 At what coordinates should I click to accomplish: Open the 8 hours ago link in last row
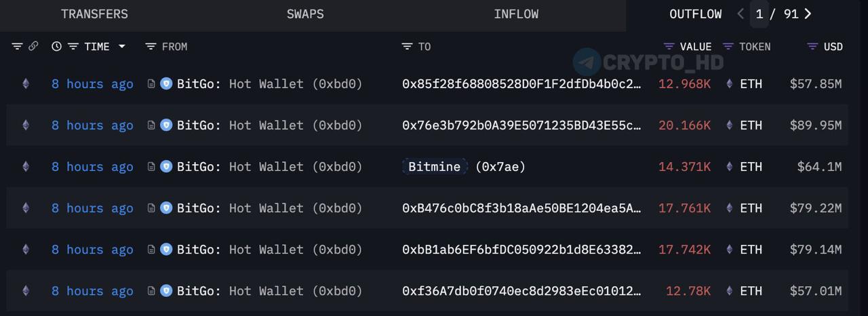pos(92,291)
